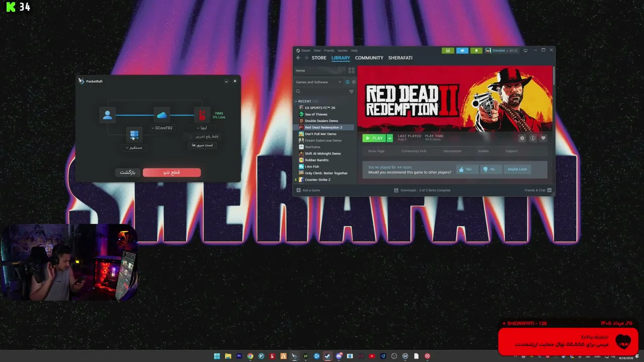Open Google Chrome from taskbar

(250, 356)
